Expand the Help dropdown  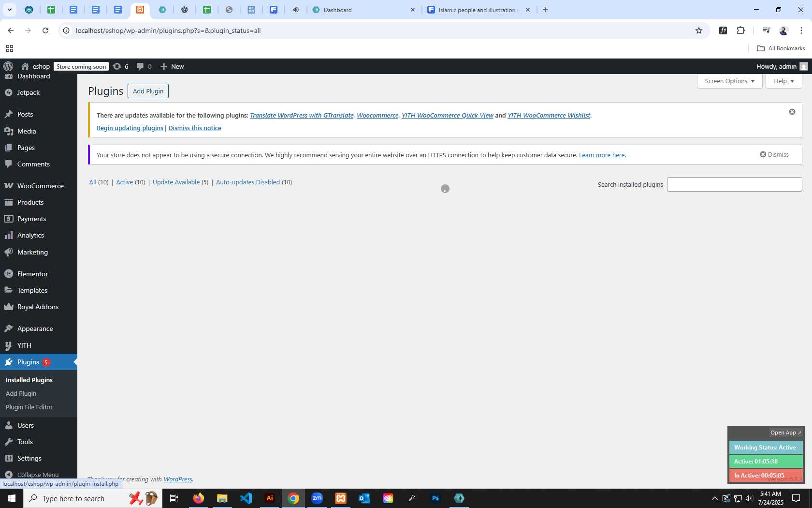(783, 81)
